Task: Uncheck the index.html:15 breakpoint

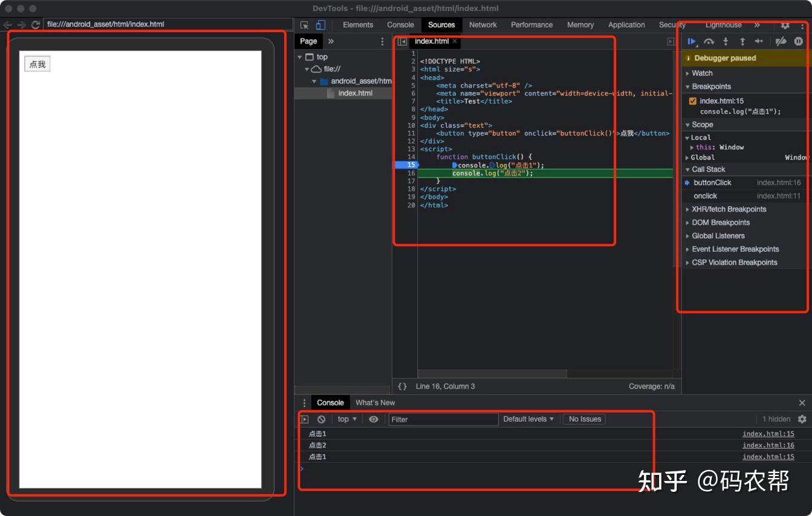Action: tap(692, 101)
